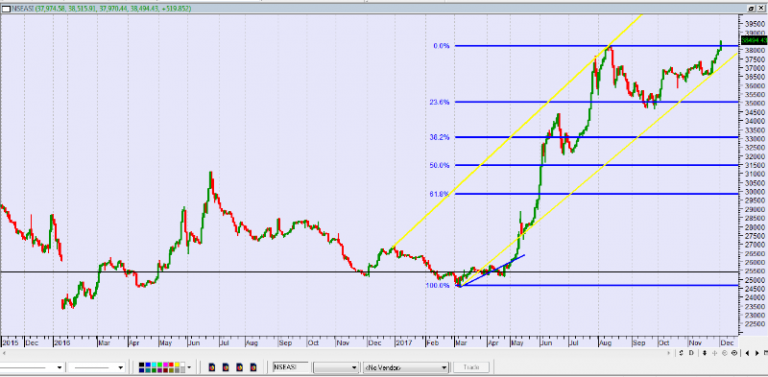768x377 pixels.
Task: Pick the yellow swatch in color palette
Action: tap(177, 365)
